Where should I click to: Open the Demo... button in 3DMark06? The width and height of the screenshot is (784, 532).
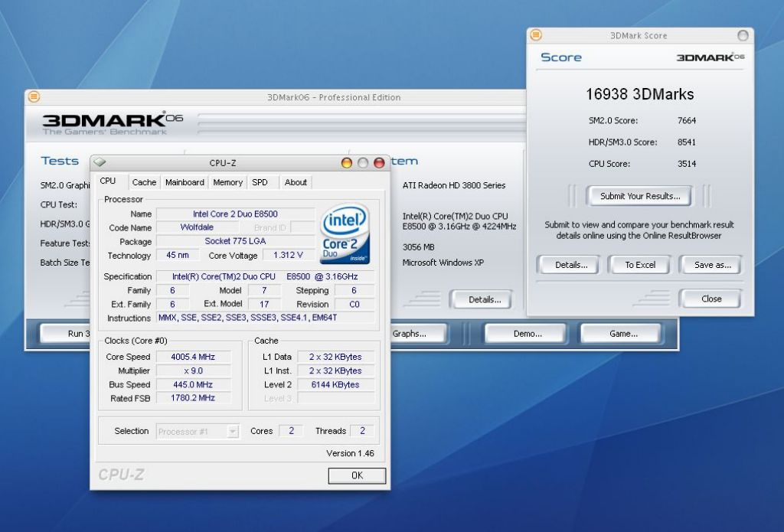[527, 334]
